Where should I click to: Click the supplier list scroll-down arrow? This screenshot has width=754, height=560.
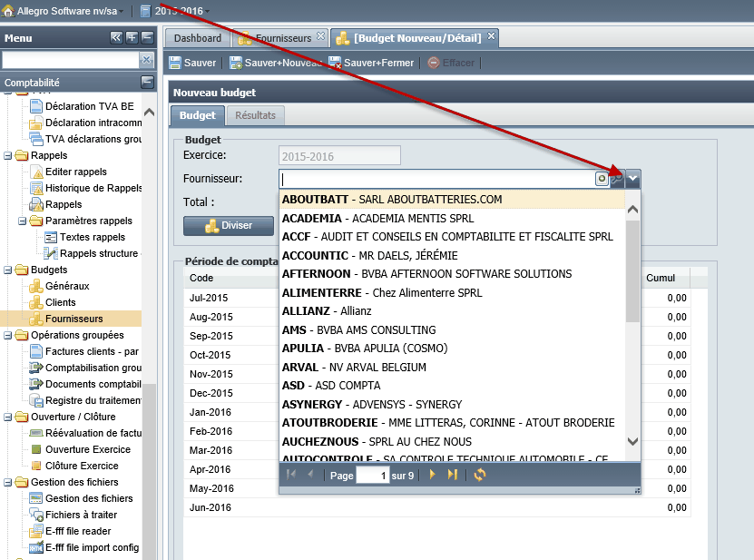(x=632, y=441)
